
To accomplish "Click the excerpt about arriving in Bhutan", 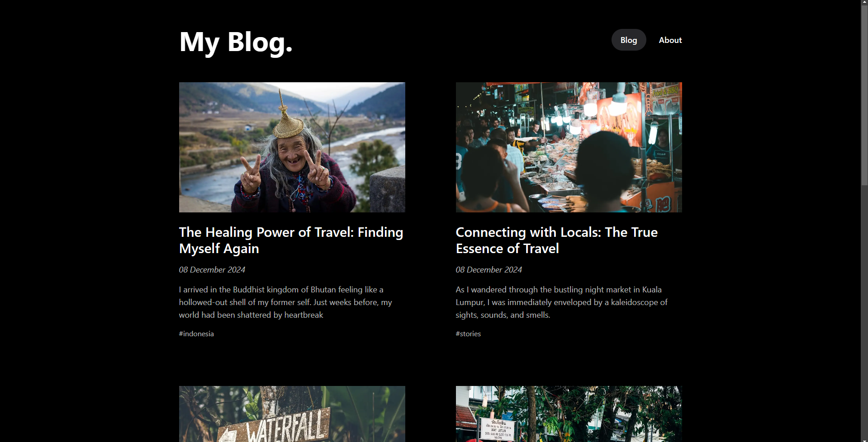I will [x=285, y=302].
